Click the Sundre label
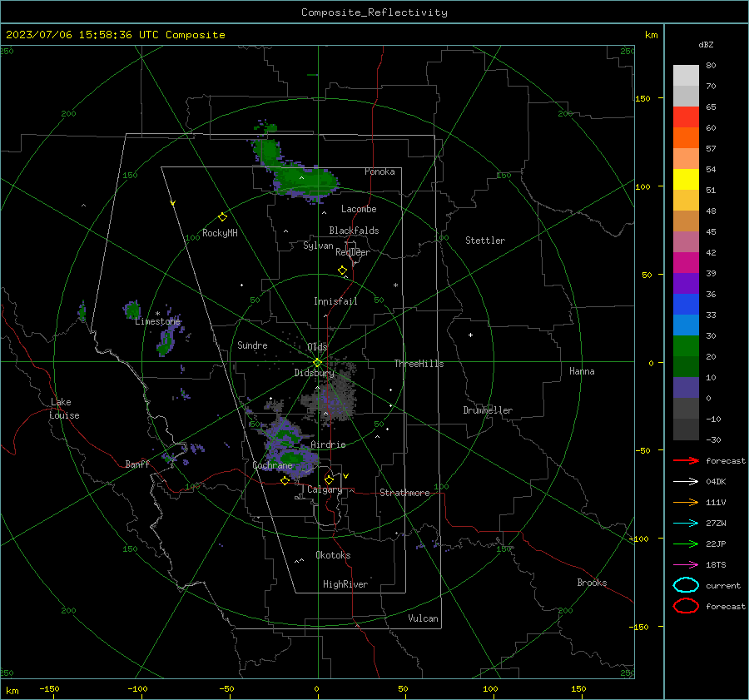The image size is (749, 700). click(x=252, y=345)
